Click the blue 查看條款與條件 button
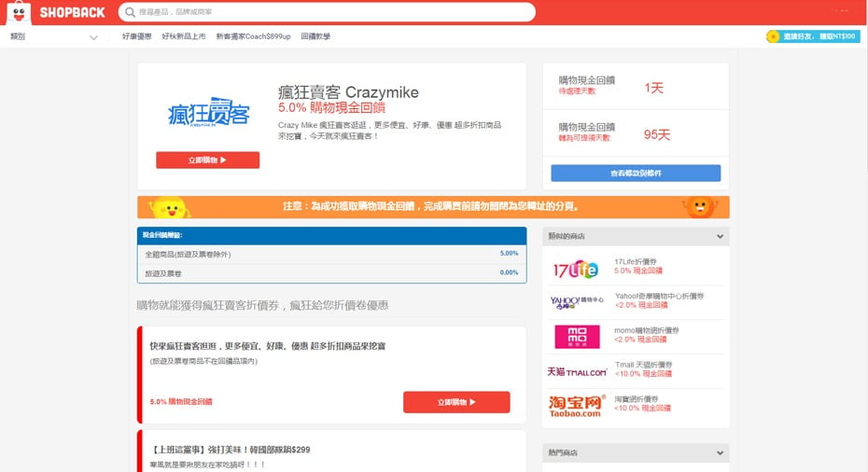 coord(636,174)
